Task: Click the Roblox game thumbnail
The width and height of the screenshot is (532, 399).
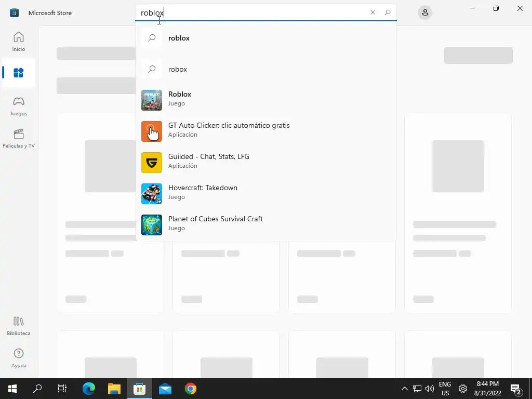Action: (x=152, y=100)
